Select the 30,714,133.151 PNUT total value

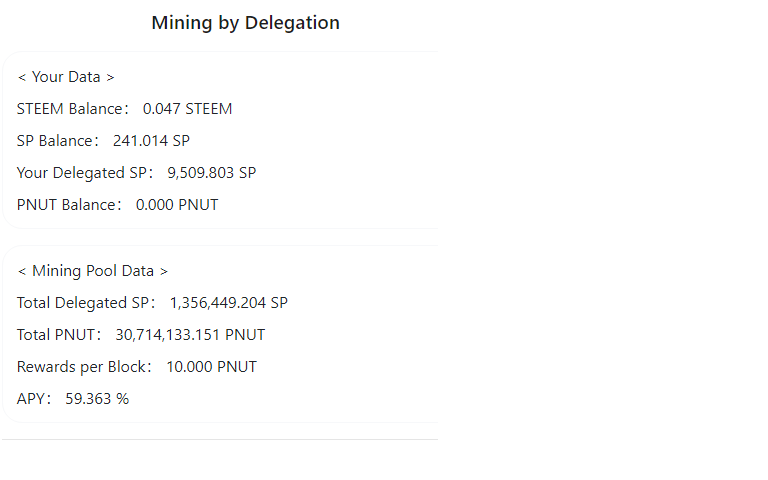190,335
